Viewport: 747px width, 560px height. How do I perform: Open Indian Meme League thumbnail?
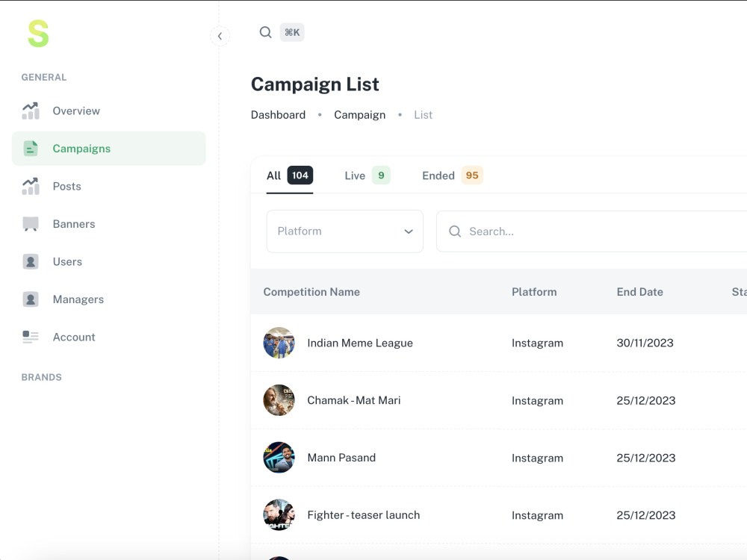[x=279, y=343]
